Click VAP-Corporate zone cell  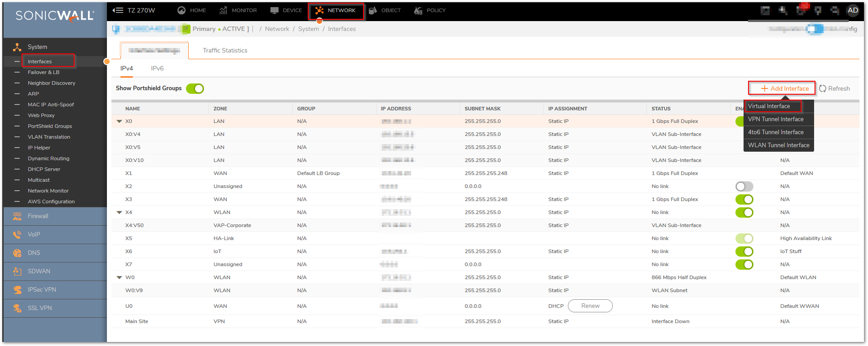[232, 225]
